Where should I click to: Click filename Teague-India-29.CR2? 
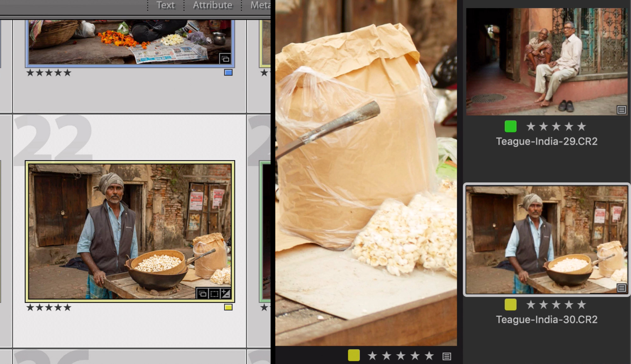547,141
